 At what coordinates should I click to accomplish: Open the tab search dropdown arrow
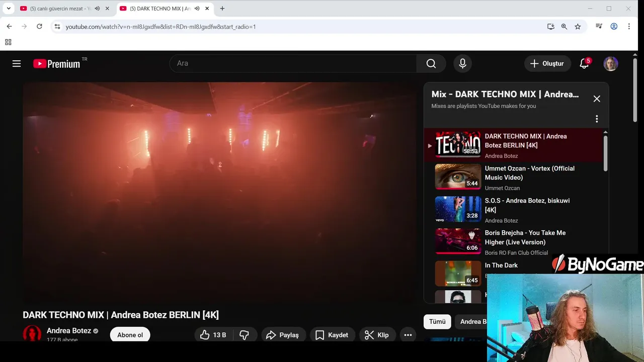click(x=9, y=9)
